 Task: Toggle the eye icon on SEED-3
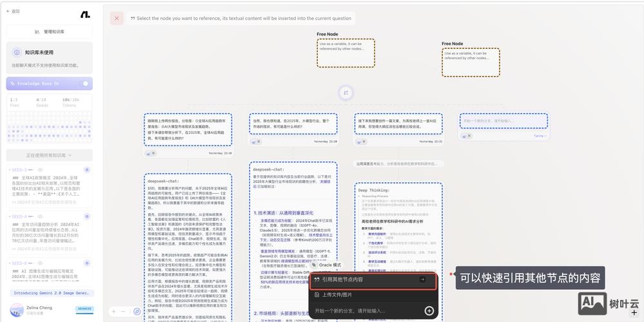click(x=39, y=170)
